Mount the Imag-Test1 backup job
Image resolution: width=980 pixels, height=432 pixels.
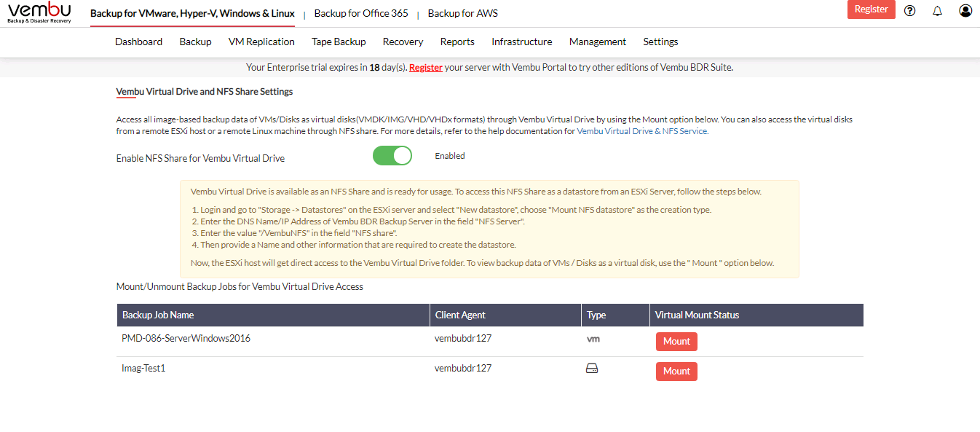click(x=676, y=372)
